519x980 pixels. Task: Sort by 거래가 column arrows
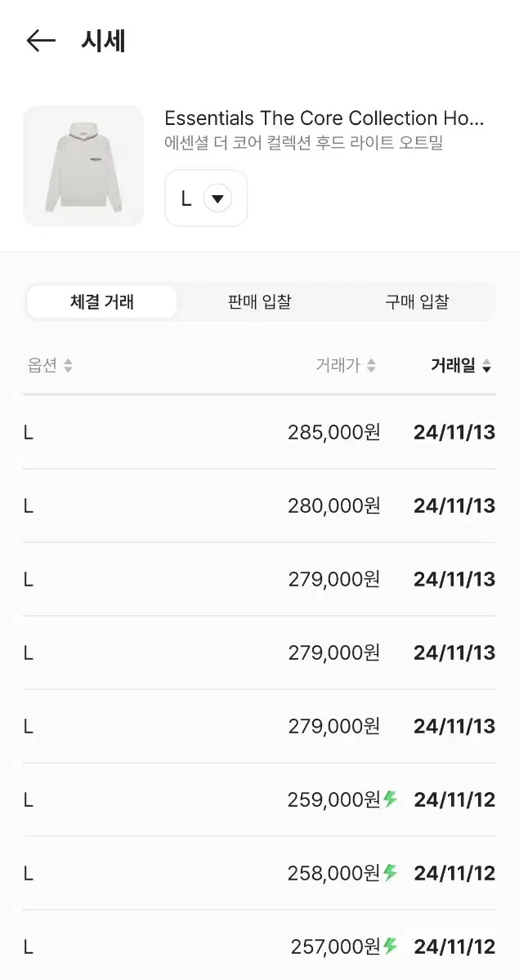click(x=371, y=366)
